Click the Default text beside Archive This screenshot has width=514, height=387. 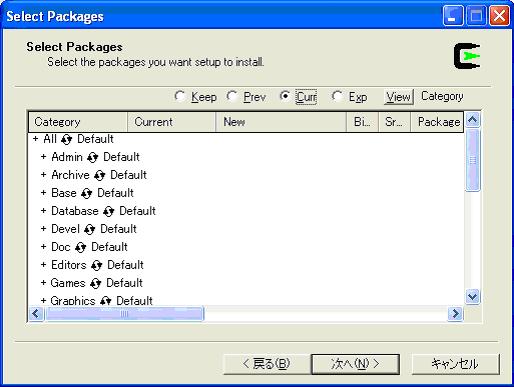pyautogui.click(x=128, y=175)
